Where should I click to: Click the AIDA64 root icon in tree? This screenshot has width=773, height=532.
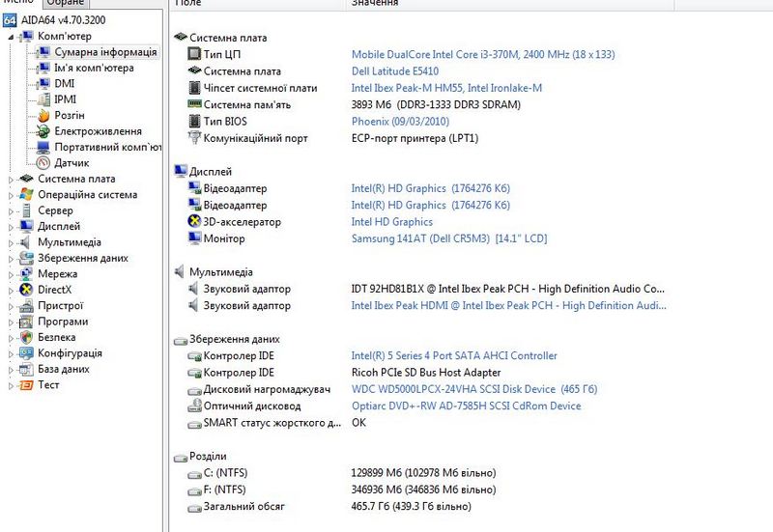(11, 20)
